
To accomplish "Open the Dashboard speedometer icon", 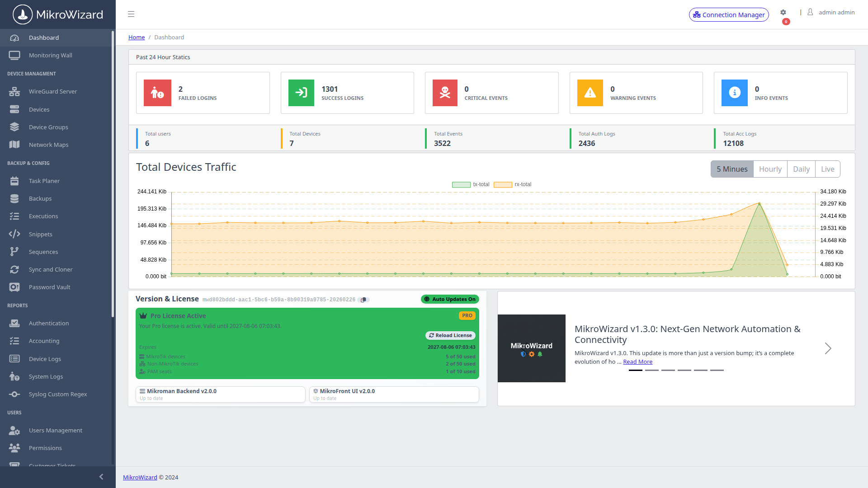I will tap(14, 38).
